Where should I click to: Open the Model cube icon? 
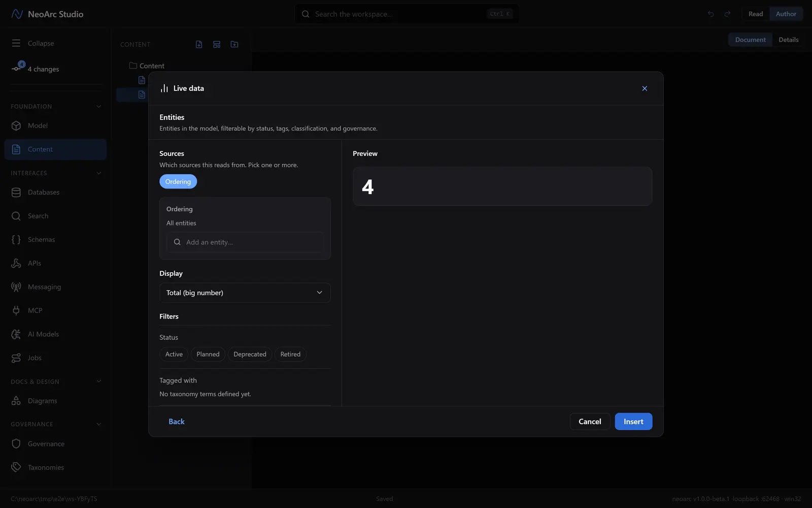(16, 125)
